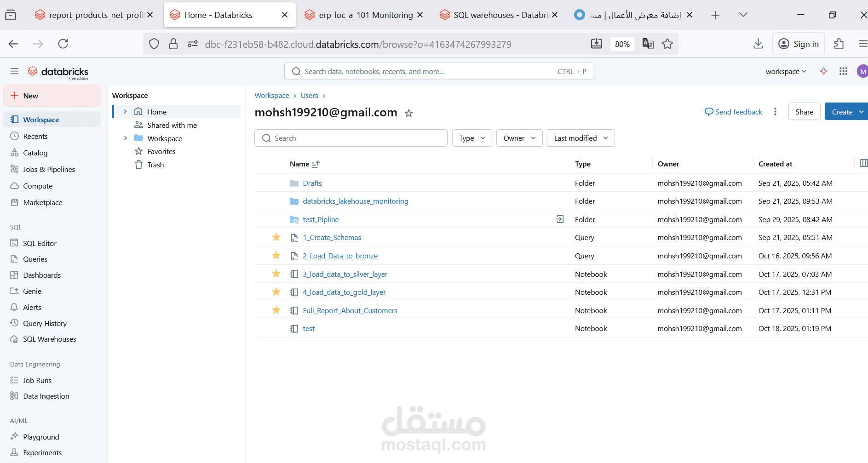Open the databricks_lakehouse_monitoring folder link
This screenshot has height=463, width=868.
356,201
